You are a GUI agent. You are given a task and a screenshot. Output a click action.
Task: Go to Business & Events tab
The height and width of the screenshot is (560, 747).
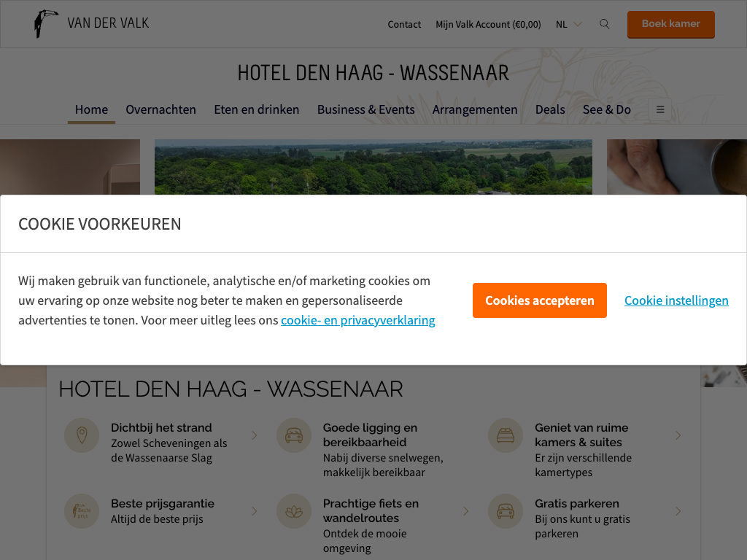[366, 109]
